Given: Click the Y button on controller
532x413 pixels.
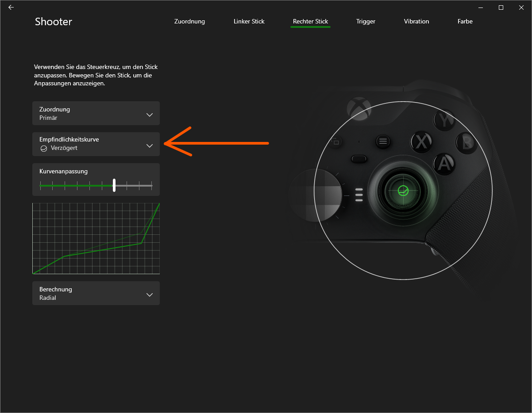Looking at the screenshot, I should click(444, 120).
